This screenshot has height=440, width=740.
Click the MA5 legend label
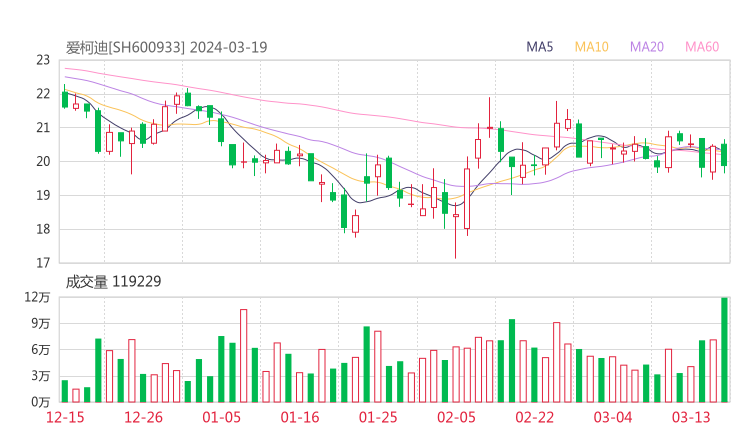pos(539,47)
